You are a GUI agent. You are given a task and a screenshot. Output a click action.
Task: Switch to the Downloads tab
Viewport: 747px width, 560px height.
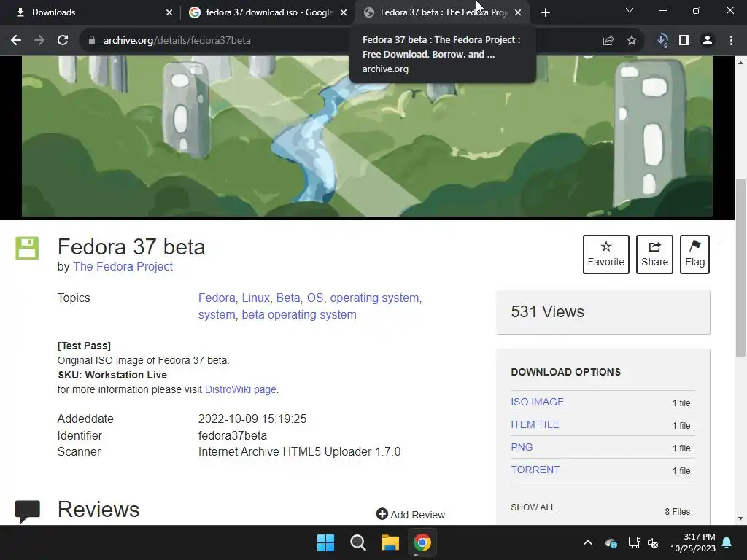click(x=90, y=12)
